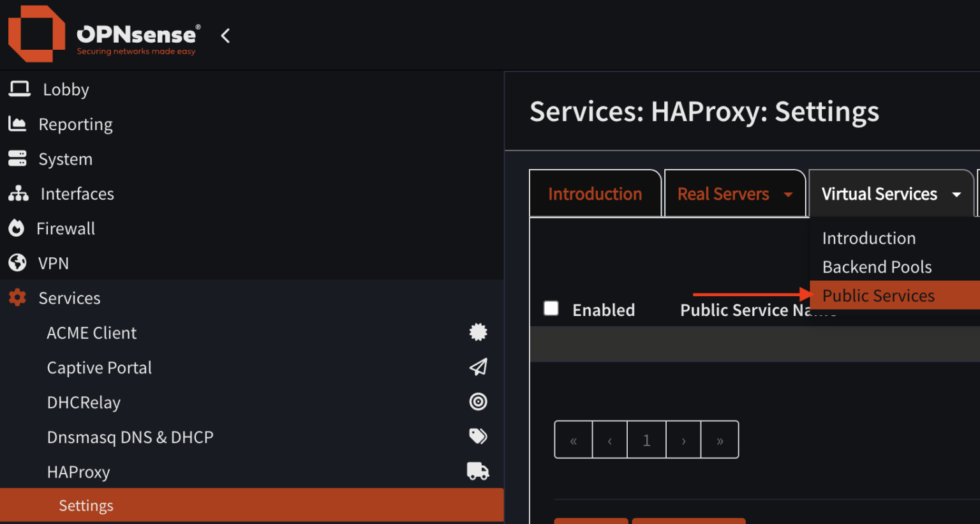Click the DHCRelay target icon
980x524 pixels.
tap(478, 401)
